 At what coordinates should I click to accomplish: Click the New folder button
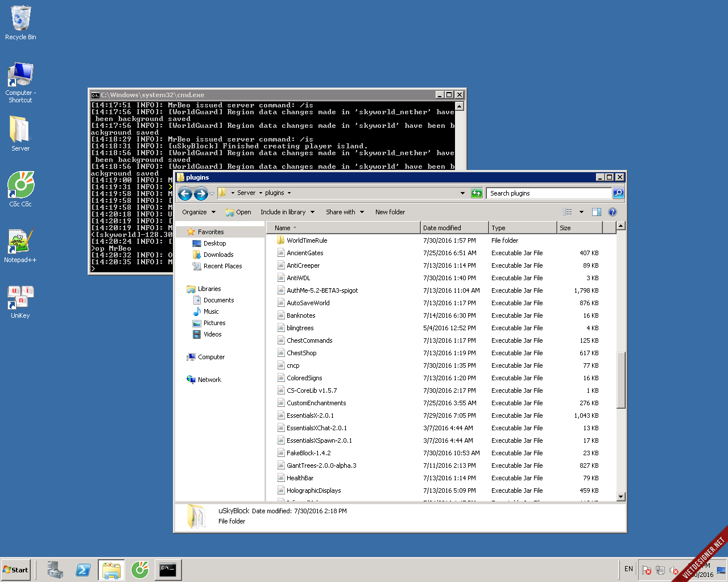(x=390, y=212)
